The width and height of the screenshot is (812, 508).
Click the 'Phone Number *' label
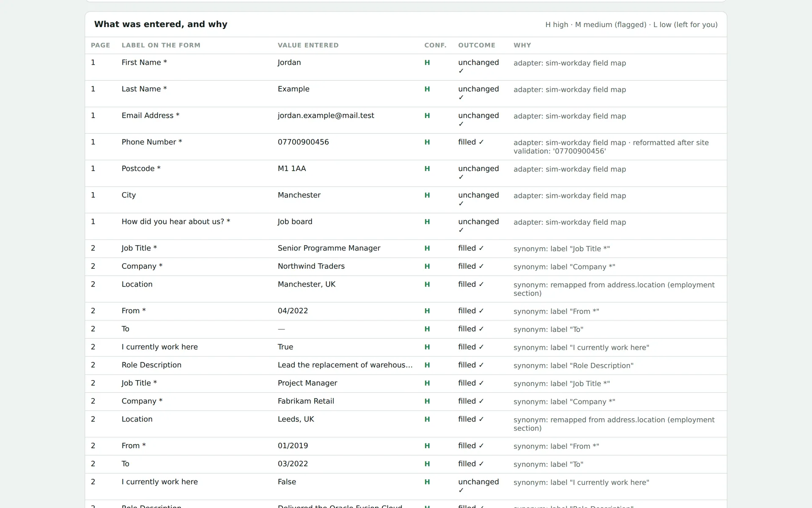click(152, 142)
